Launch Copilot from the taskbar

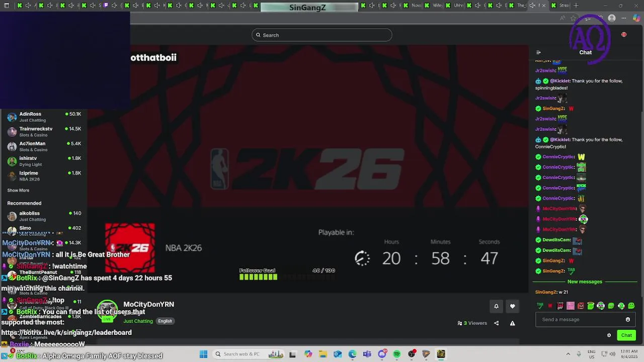(308, 354)
